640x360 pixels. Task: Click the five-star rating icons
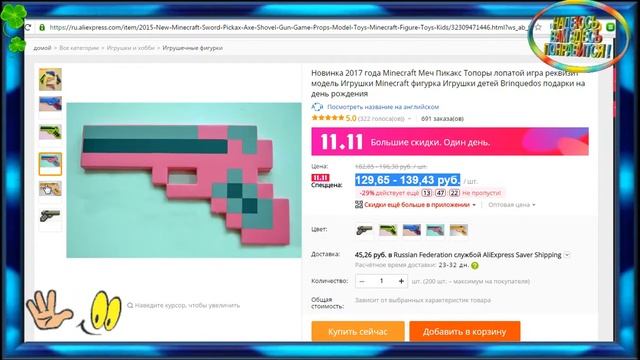click(x=327, y=118)
